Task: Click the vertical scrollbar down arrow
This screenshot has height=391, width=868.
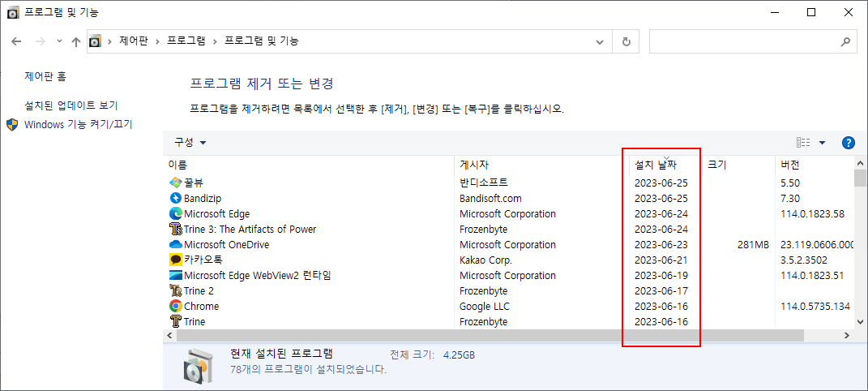Action: coord(860,321)
